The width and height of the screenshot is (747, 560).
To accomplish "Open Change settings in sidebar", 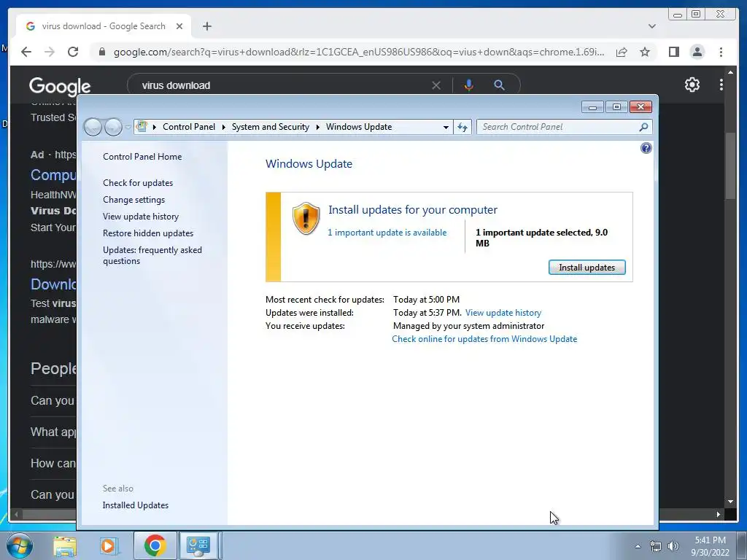I will click(134, 200).
